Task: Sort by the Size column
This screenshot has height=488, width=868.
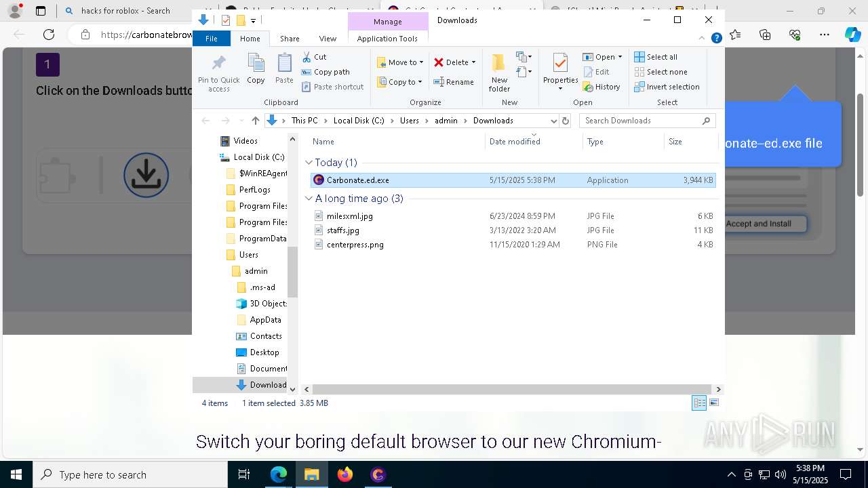Action: 690,142
